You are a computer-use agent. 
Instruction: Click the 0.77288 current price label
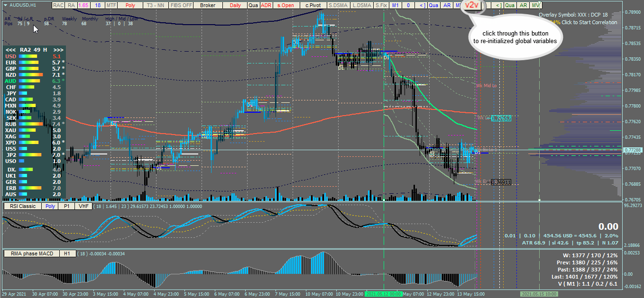634,150
